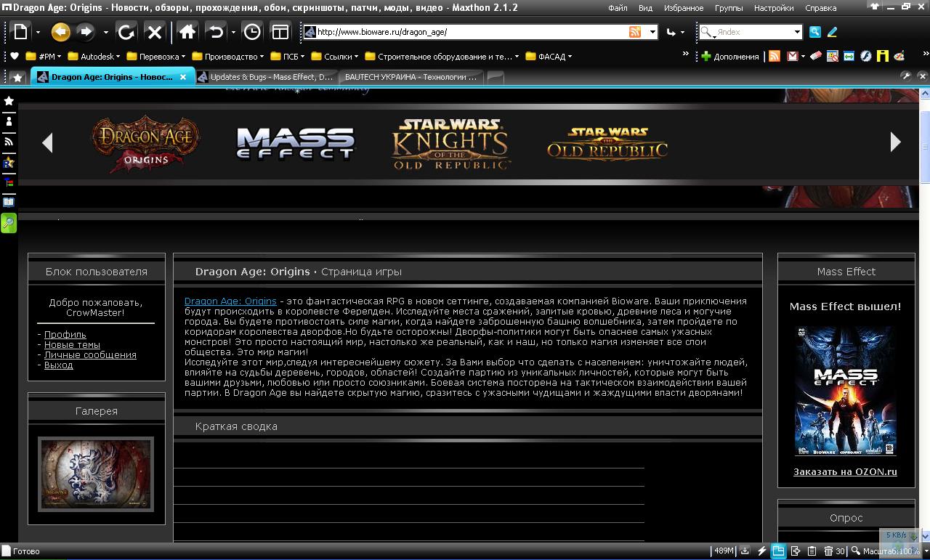Open sidebar Favorites star icon

point(9,101)
